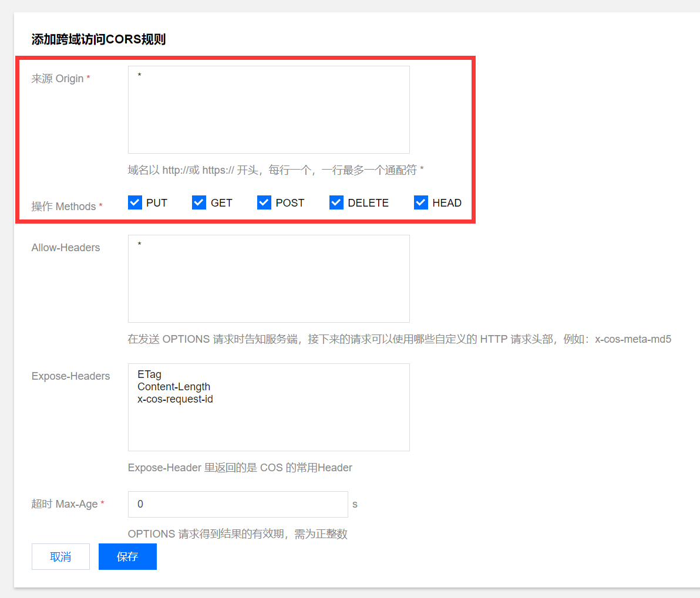Click the 超时 Max-Age field label

pos(65,504)
